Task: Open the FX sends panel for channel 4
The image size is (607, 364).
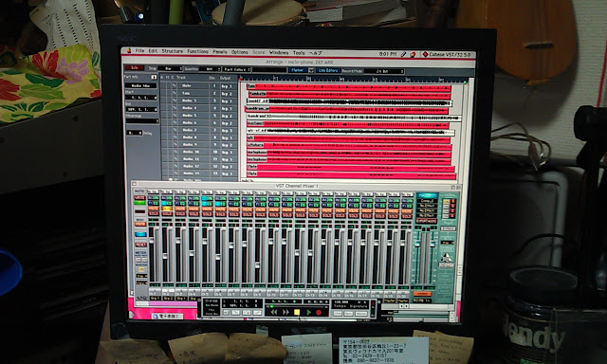Action: pyautogui.click(x=190, y=204)
